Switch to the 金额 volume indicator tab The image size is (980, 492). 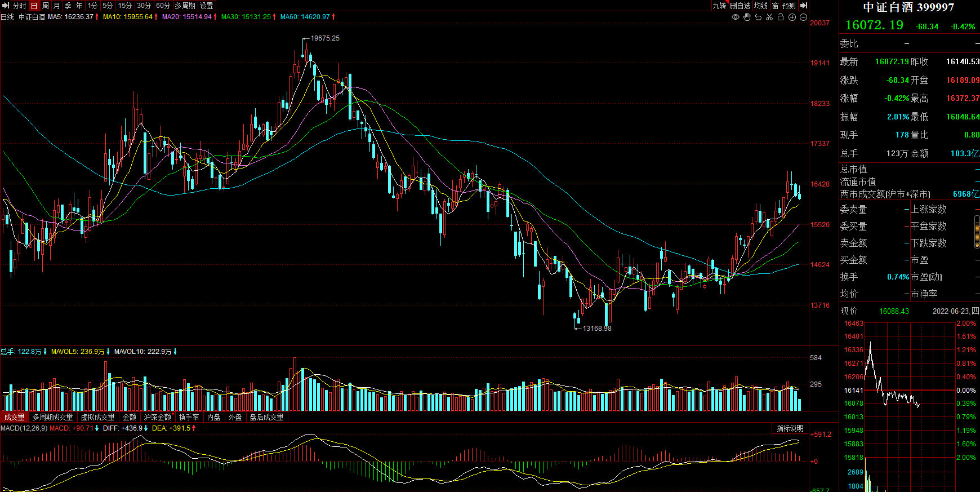130,417
